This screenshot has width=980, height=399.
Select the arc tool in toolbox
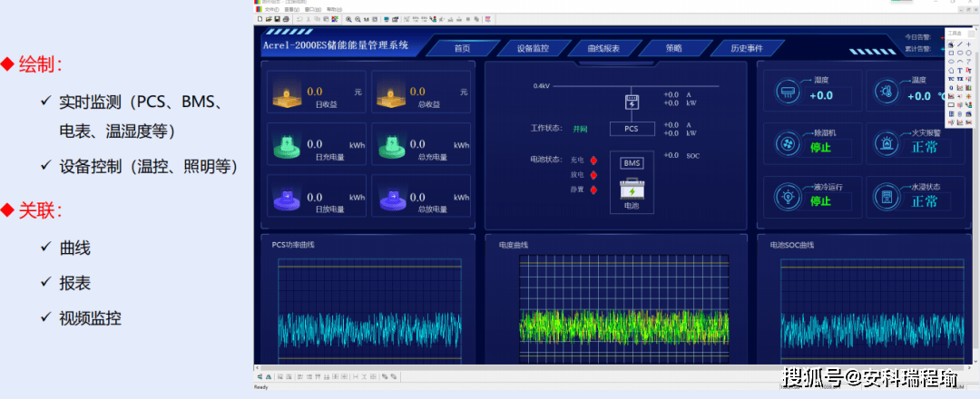[x=960, y=61]
